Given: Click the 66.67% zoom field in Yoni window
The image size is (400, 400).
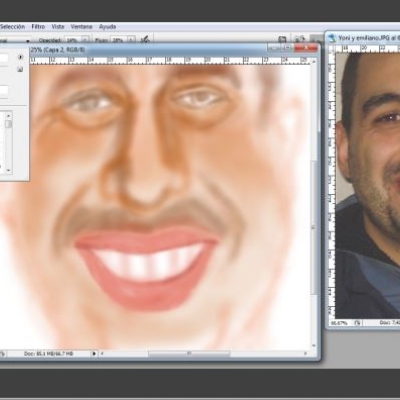Looking at the screenshot, I should pos(339,323).
